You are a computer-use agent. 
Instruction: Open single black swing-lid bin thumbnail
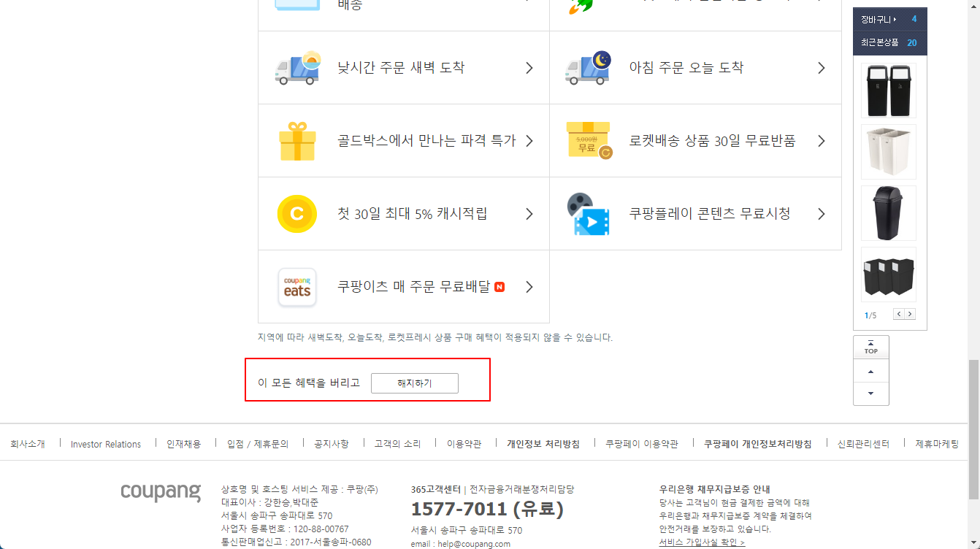[889, 213]
